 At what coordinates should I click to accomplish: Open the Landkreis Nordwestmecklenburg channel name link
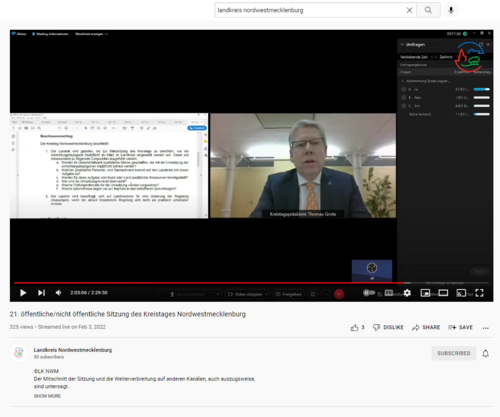(x=73, y=350)
